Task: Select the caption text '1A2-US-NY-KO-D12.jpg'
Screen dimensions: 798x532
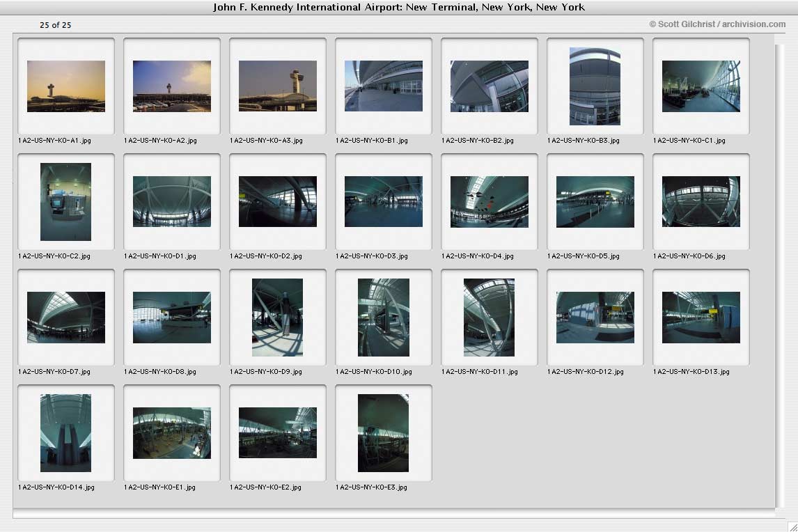Action: click(x=585, y=372)
